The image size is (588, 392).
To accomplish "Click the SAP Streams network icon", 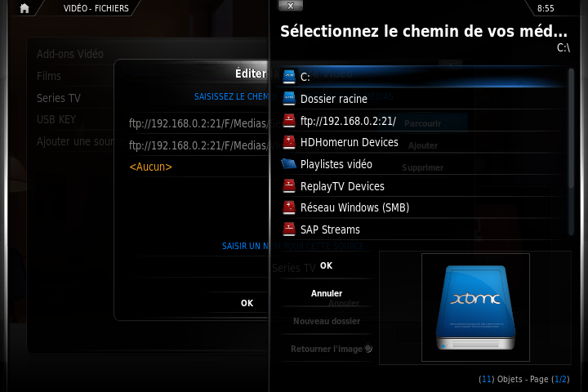I will [289, 229].
